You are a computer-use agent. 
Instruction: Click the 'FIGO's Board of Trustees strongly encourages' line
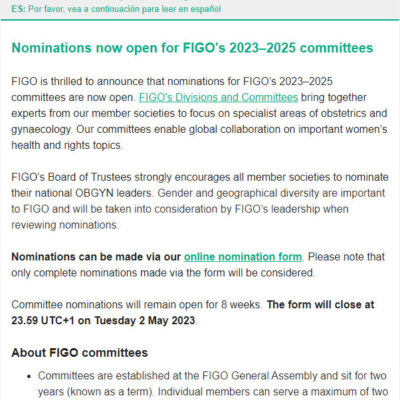(x=200, y=177)
